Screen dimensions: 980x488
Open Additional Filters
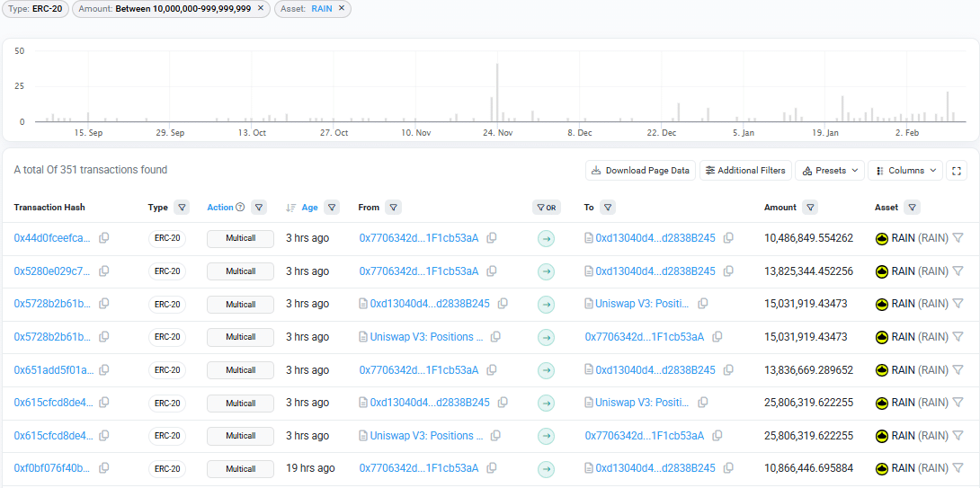[x=745, y=171]
